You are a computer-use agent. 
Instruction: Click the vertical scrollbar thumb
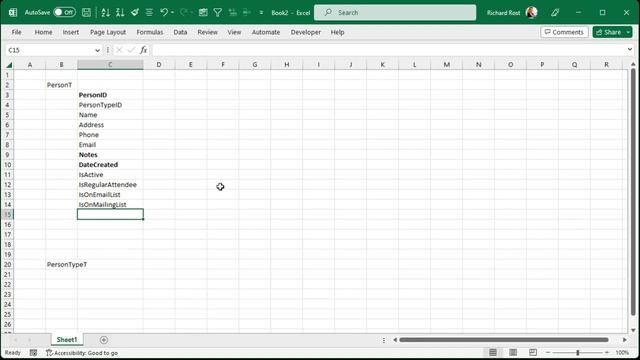tap(633, 192)
